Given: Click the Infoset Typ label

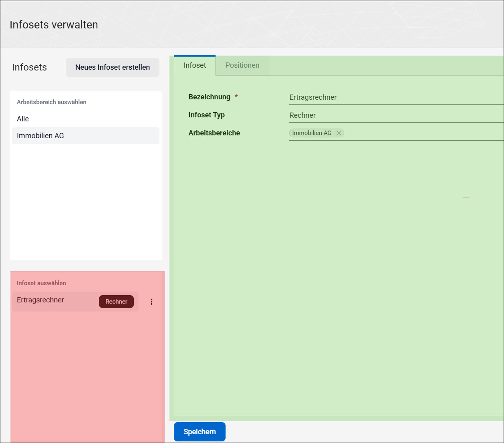Looking at the screenshot, I should tap(207, 115).
